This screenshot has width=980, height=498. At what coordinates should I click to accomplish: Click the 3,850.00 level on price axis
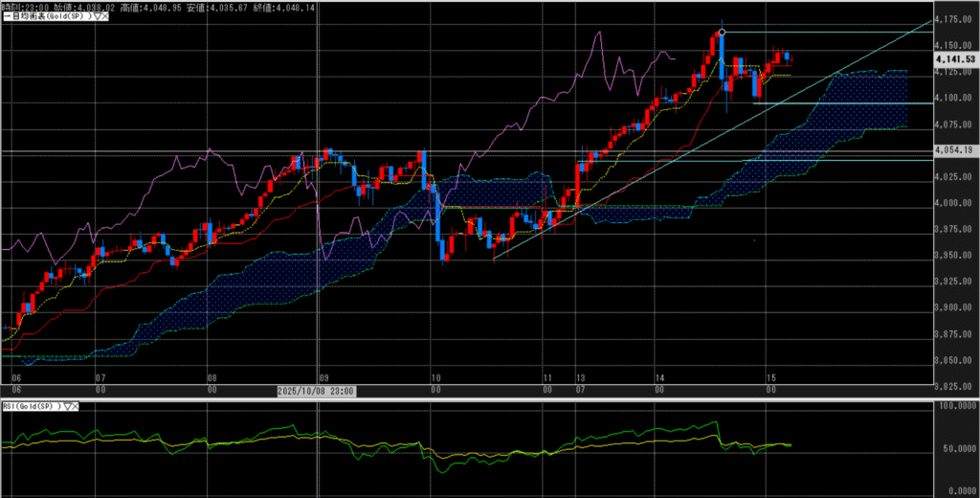coord(953,360)
